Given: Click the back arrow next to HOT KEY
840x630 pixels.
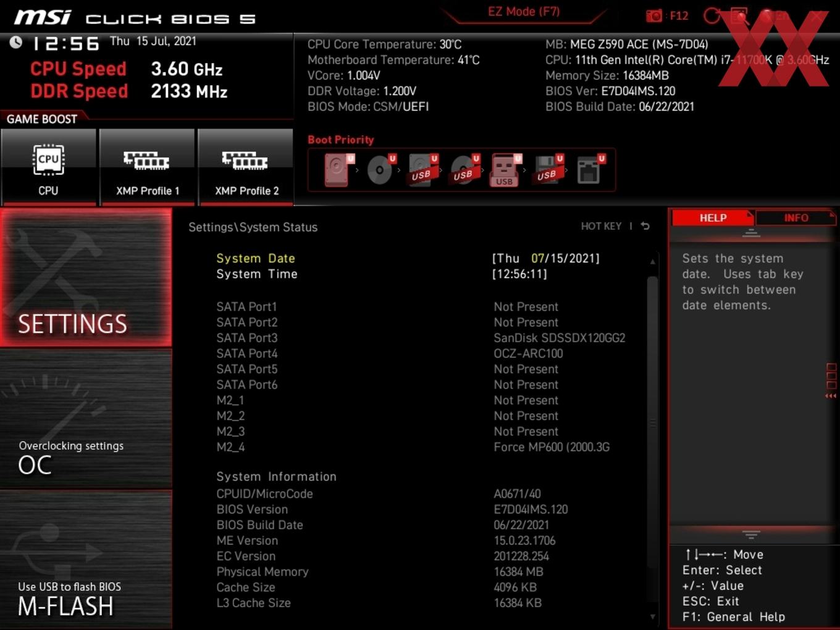Looking at the screenshot, I should click(x=645, y=226).
